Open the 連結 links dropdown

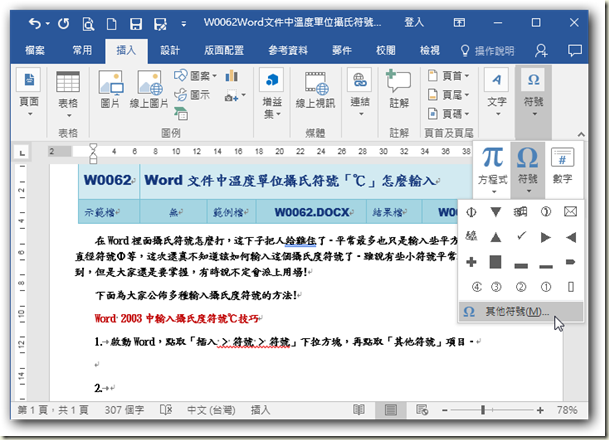tap(360, 94)
